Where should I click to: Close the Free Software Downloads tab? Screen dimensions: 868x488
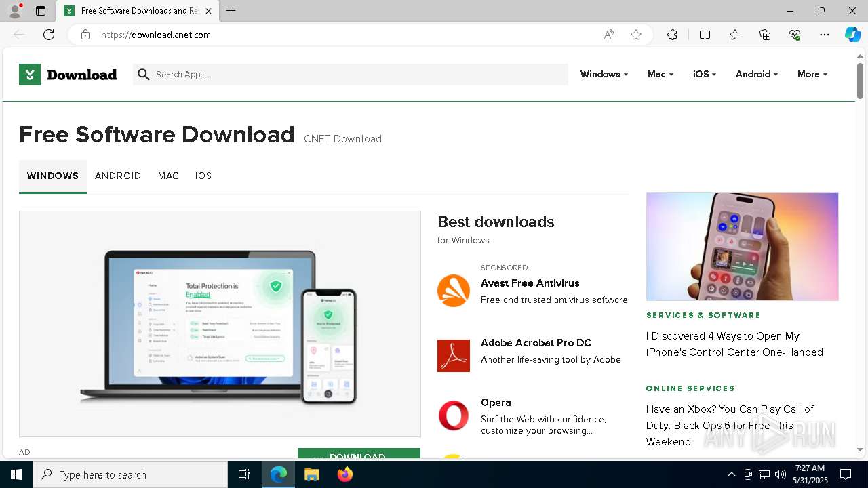click(x=208, y=11)
